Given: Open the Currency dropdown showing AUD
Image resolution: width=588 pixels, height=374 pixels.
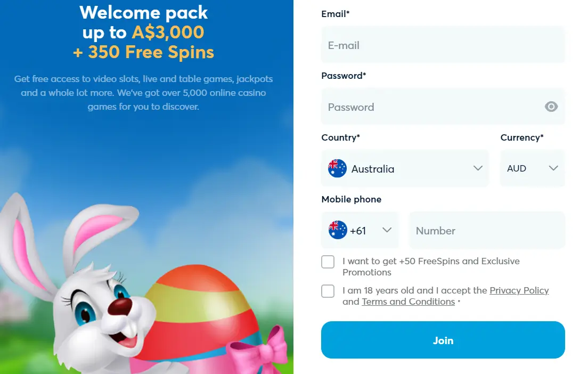Looking at the screenshot, I should point(533,168).
